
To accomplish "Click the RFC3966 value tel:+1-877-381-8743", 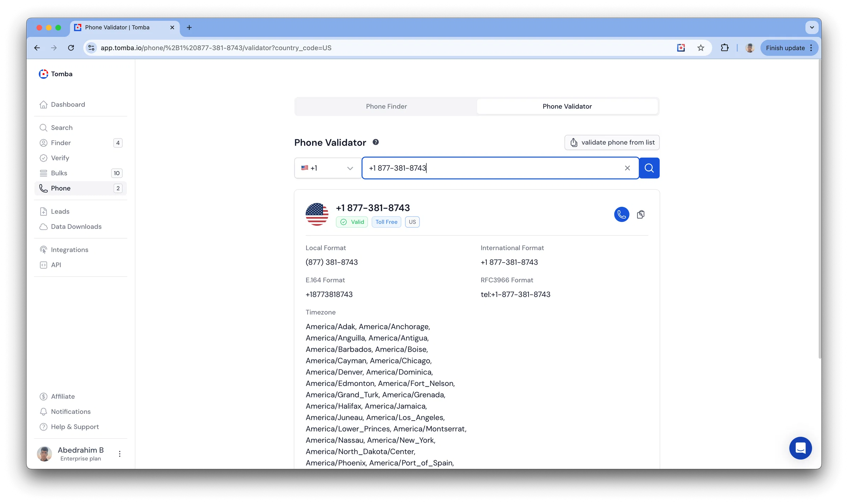I will [515, 294].
